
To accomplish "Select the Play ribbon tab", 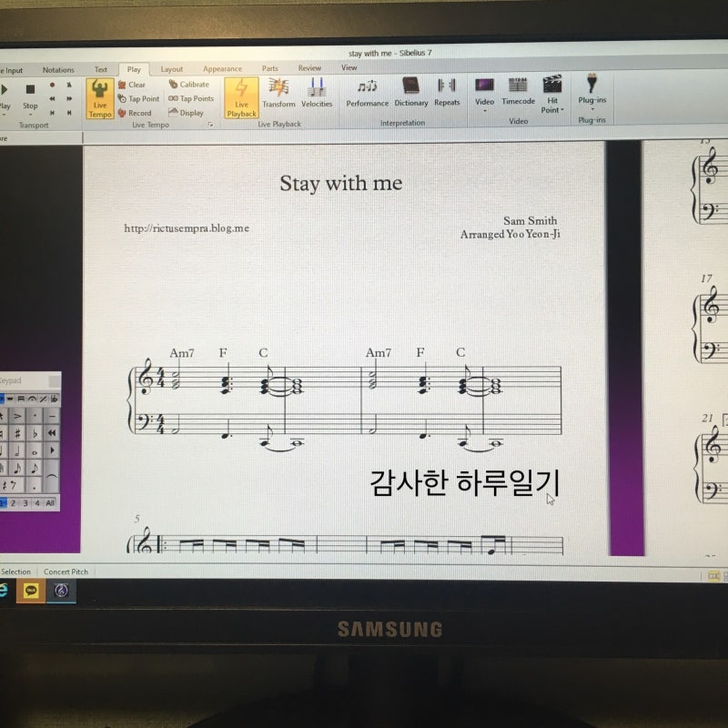I will pyautogui.click(x=134, y=69).
